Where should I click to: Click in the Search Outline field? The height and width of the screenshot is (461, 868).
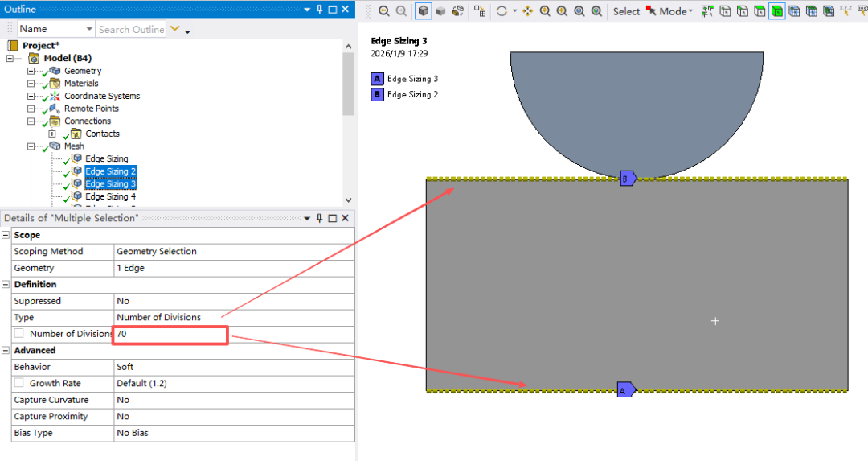click(131, 29)
